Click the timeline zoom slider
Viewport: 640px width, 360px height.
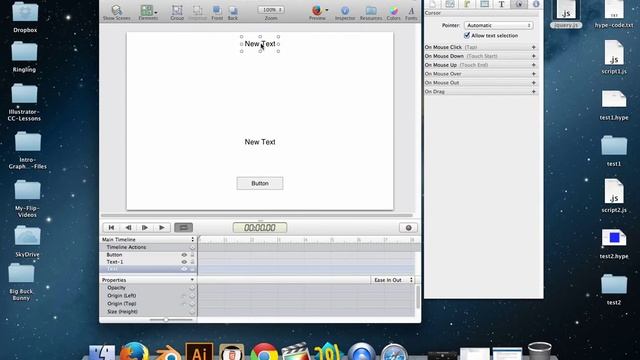click(x=171, y=320)
